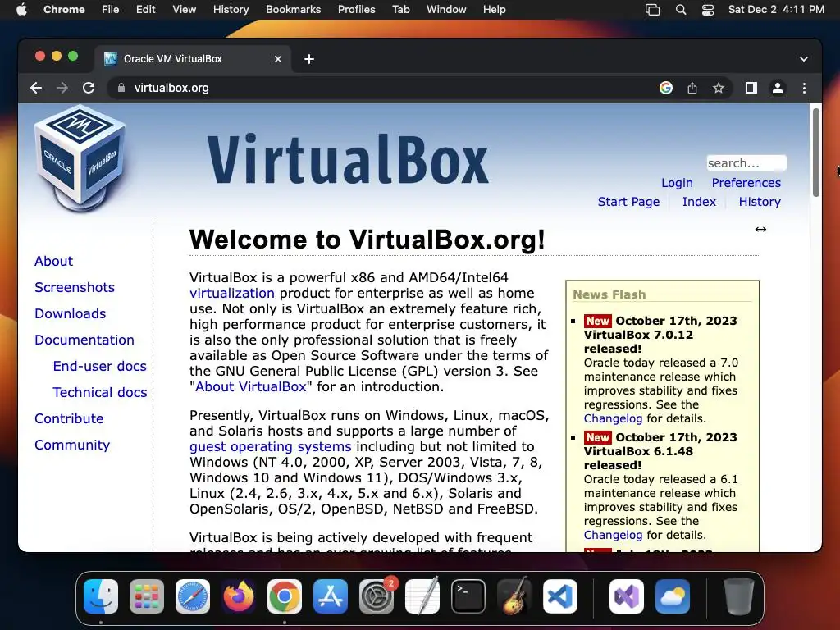Launch Firefox from the dock
Screen dimensions: 840x630
tap(239, 596)
